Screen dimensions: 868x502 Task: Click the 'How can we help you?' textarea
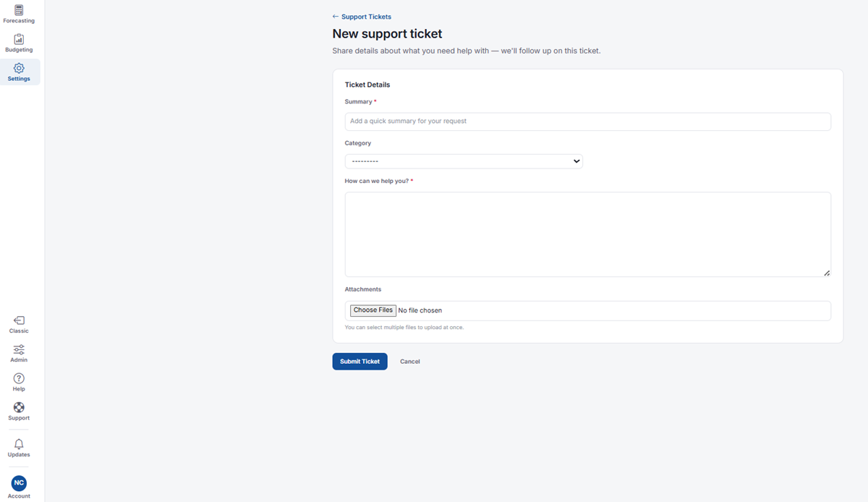click(x=587, y=234)
